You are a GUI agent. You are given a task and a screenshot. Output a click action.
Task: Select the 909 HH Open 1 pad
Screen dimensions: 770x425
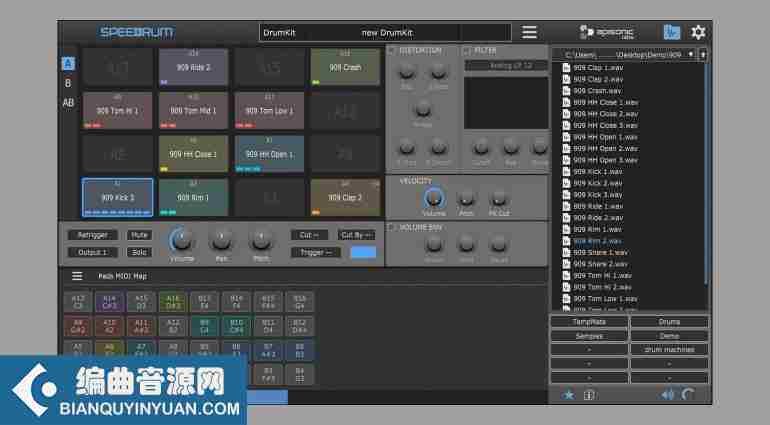[x=270, y=154]
